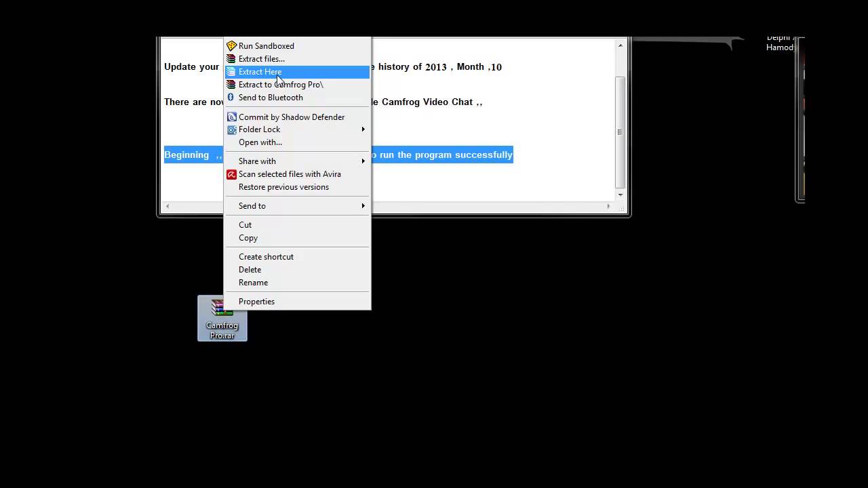The width and height of the screenshot is (868, 488).
Task: Select Commit by Shadow Defender
Action: coord(298,117)
